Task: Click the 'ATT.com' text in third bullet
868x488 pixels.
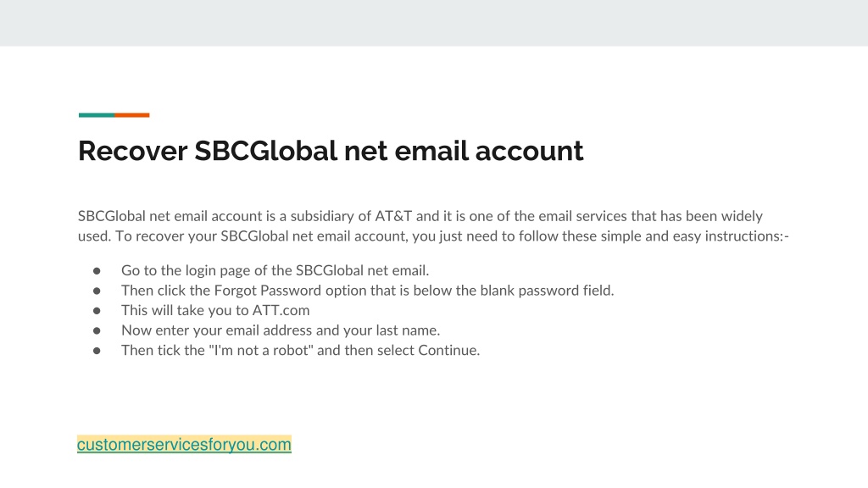Action: tap(281, 310)
